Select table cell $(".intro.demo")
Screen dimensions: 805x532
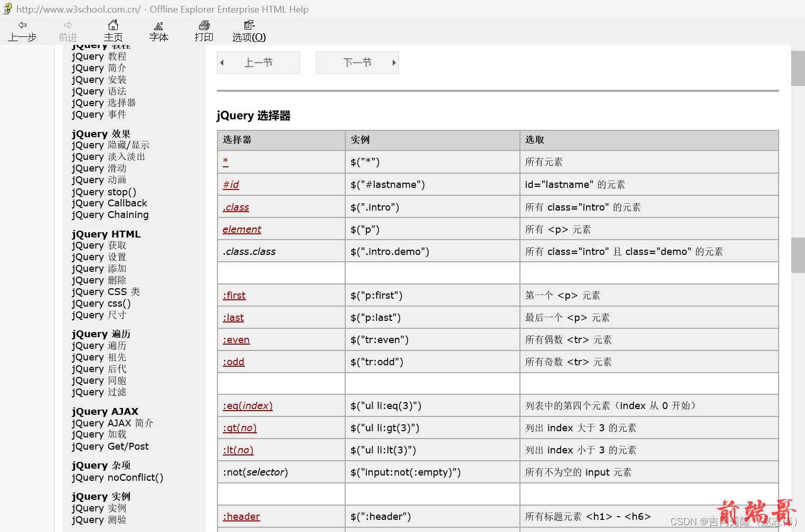click(432, 251)
